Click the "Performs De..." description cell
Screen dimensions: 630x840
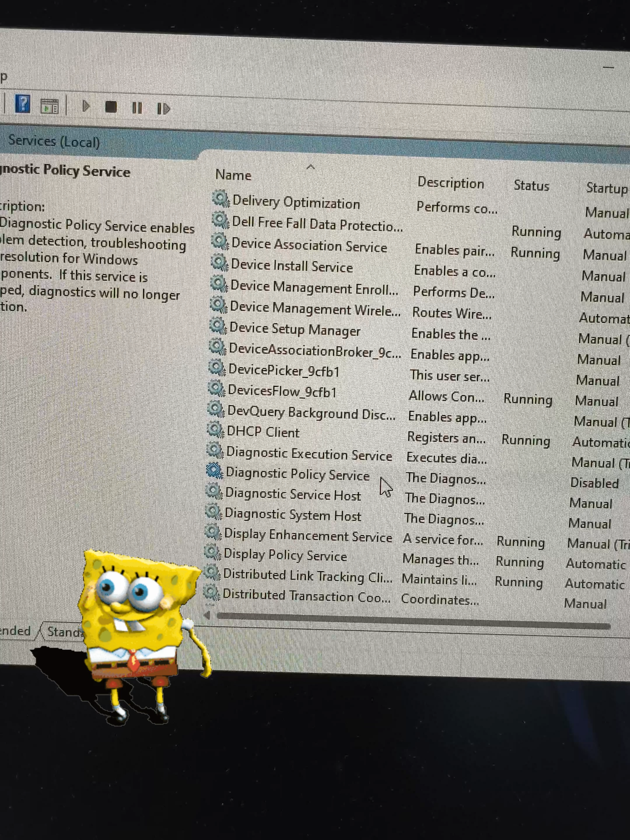pos(454,292)
